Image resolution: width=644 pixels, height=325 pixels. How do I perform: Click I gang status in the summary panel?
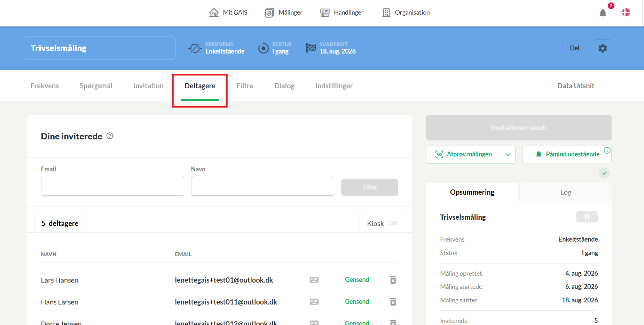[x=590, y=253]
